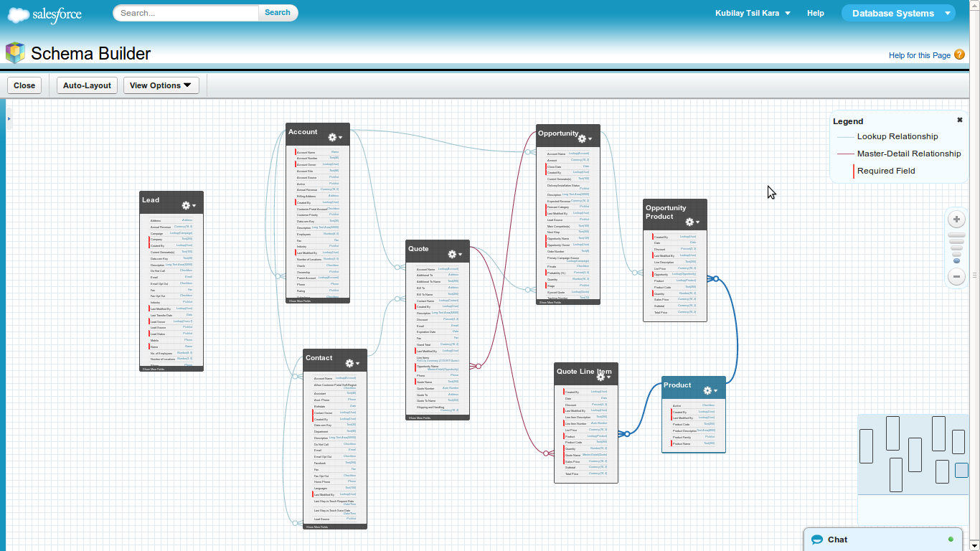Select the Quote object header
The width and height of the screenshot is (980, 551).
point(438,251)
